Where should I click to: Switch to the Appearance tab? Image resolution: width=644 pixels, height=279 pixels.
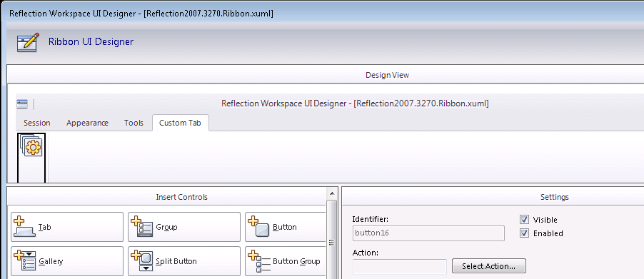click(88, 123)
